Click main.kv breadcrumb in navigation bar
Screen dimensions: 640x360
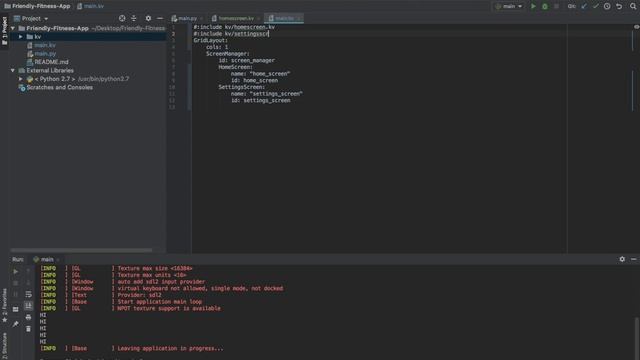click(x=91, y=6)
